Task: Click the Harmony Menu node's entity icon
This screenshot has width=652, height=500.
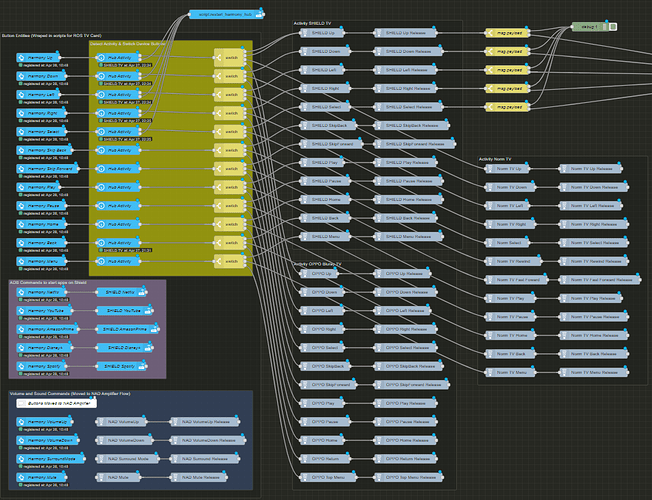Action: 21,261
